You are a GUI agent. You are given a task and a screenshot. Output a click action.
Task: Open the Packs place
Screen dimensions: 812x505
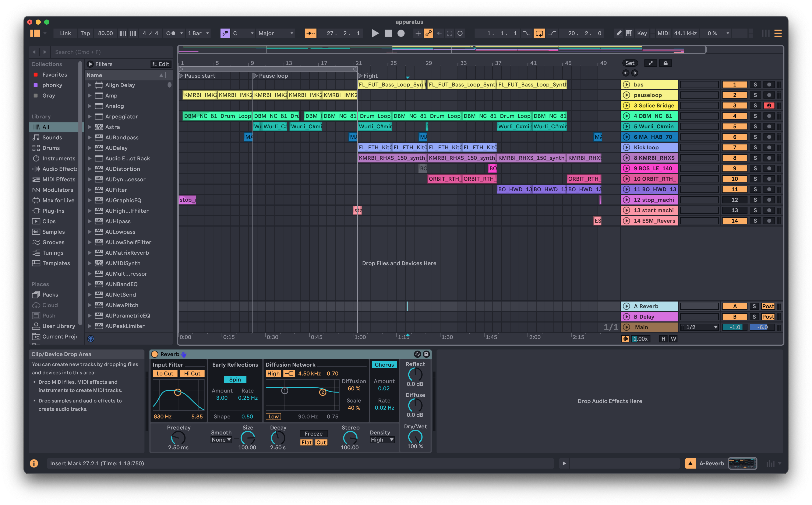[50, 295]
